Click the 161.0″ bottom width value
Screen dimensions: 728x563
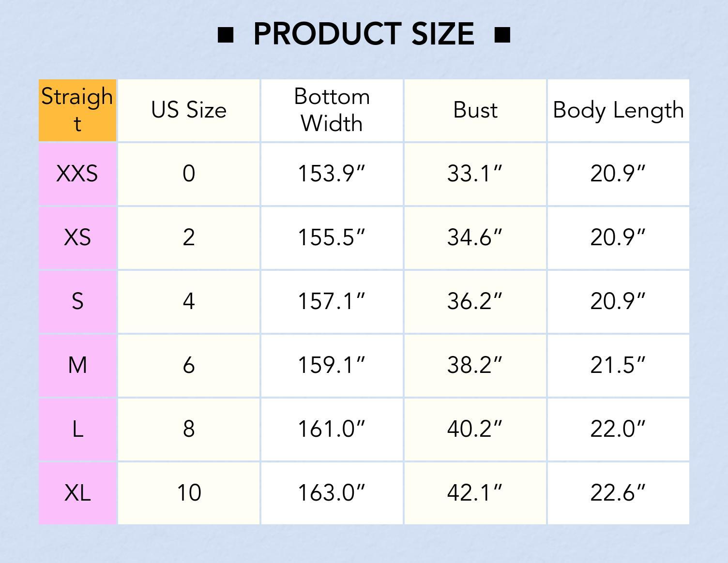coord(332,429)
